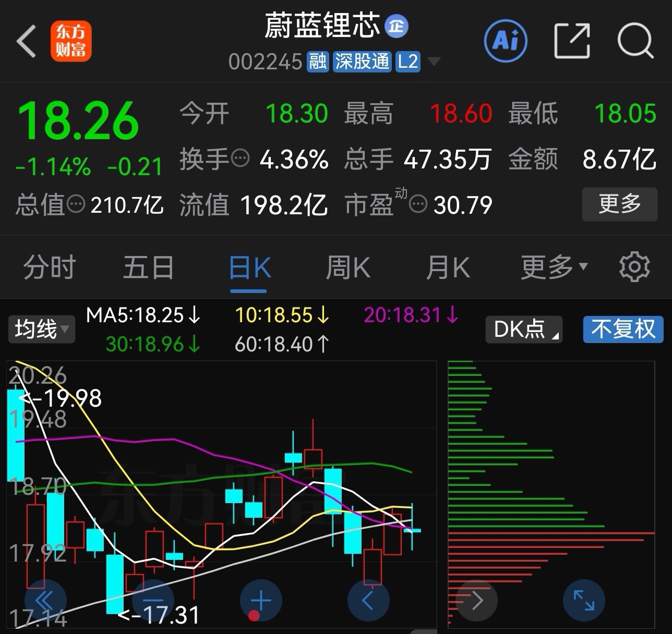Tap the 融 margin trading tag

pos(318,62)
